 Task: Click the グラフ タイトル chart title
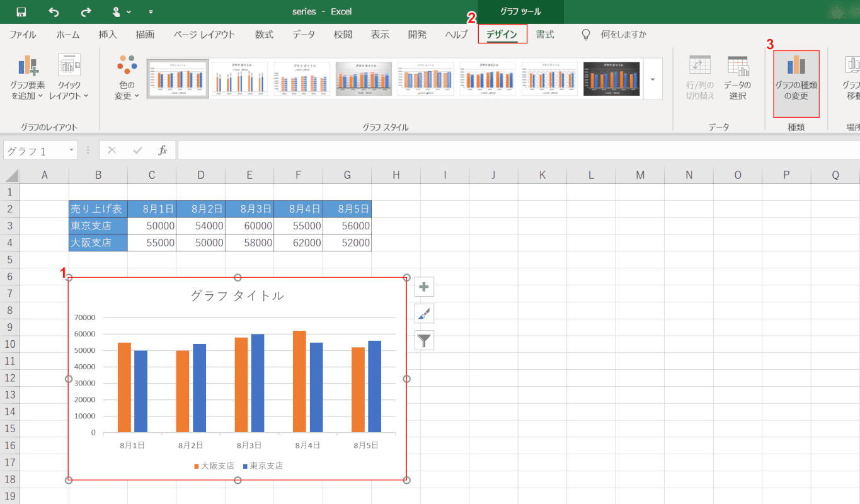pyautogui.click(x=238, y=295)
